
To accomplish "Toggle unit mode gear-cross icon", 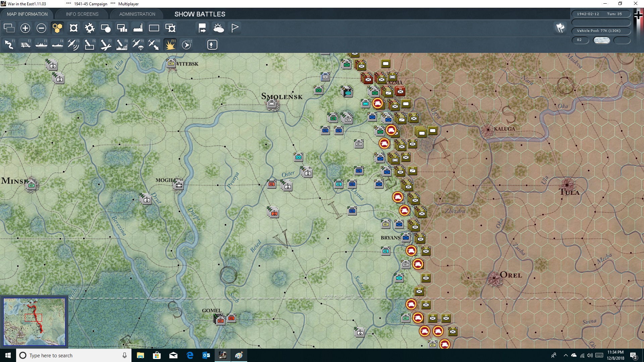I will pyautogui.click(x=73, y=28).
